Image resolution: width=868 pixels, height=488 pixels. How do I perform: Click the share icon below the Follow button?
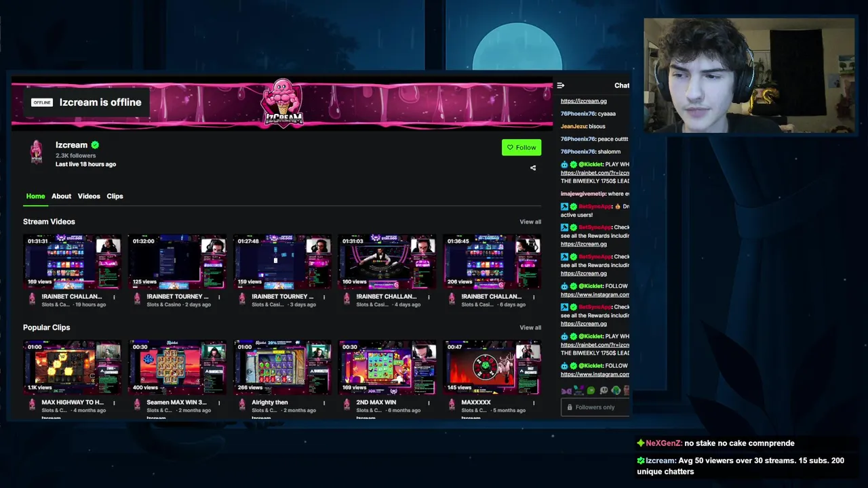533,168
